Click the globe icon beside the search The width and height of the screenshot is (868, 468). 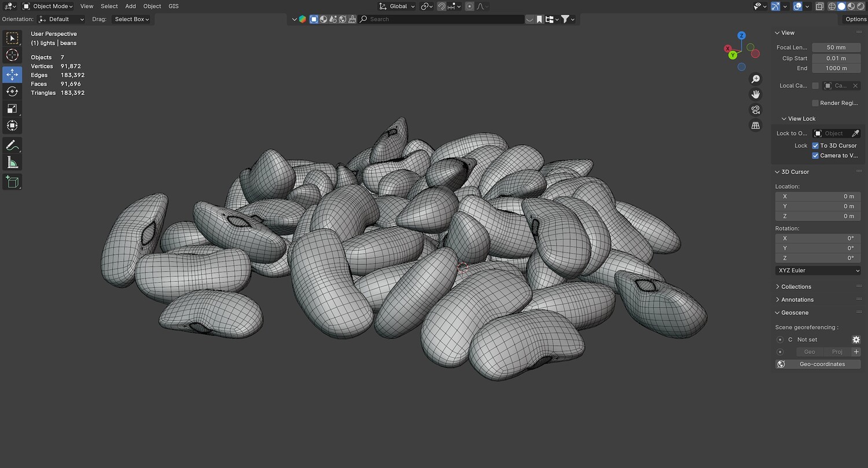[x=343, y=19]
